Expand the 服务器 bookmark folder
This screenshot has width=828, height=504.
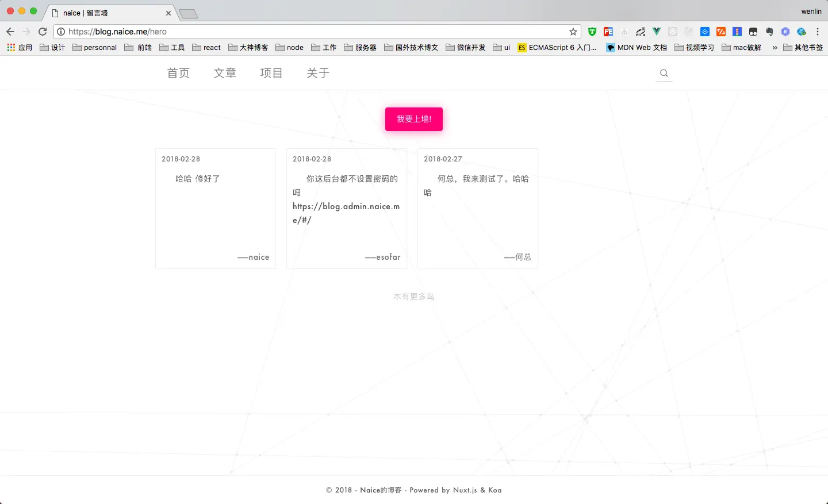click(x=361, y=48)
